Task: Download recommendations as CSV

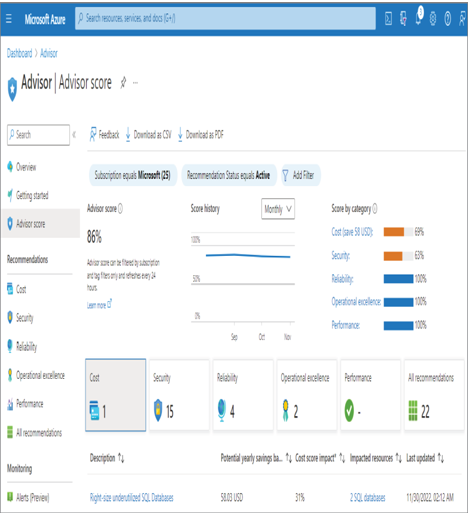Action: [x=148, y=135]
